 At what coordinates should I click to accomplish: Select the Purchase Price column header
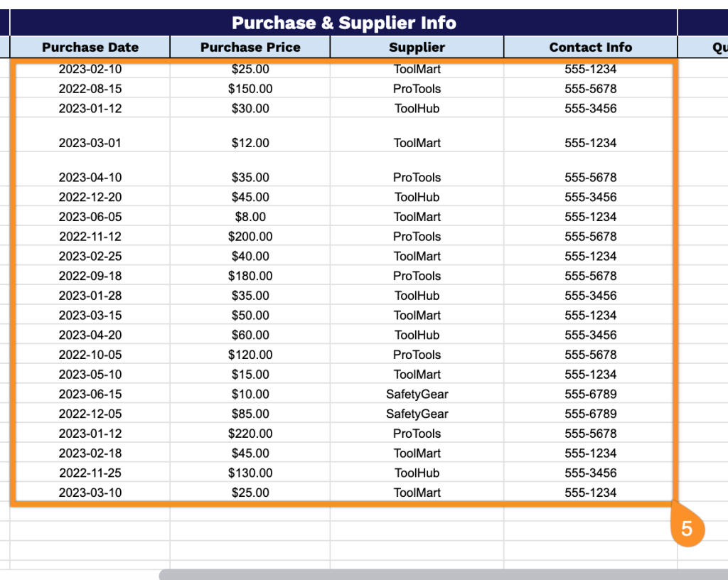coord(250,48)
